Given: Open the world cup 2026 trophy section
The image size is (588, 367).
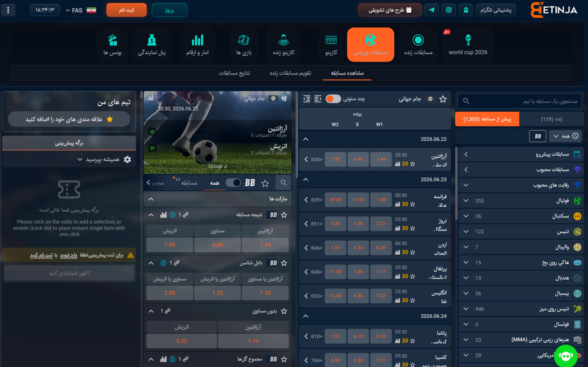Looking at the screenshot, I should [x=468, y=45].
